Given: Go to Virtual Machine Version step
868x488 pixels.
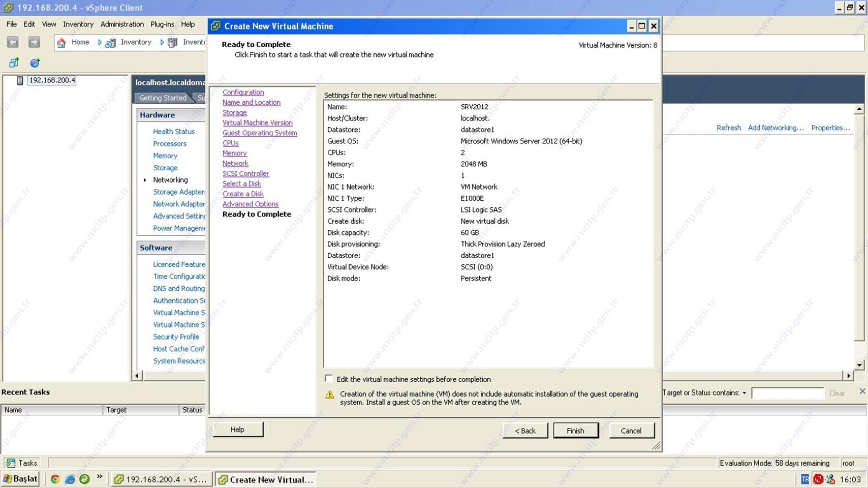Looking at the screenshot, I should tap(258, 123).
